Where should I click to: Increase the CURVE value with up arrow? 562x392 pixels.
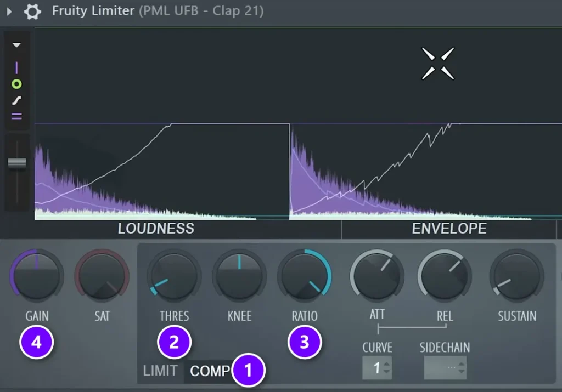click(x=386, y=364)
